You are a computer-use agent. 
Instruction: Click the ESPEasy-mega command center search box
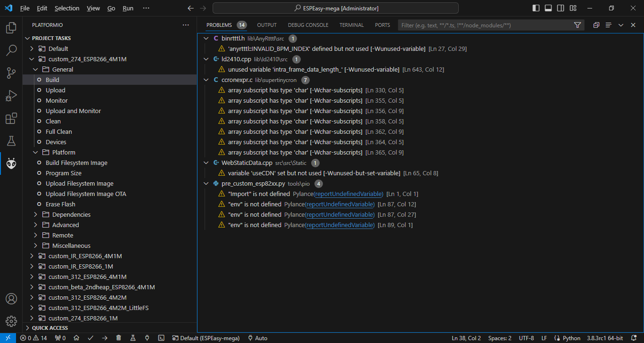coord(336,8)
